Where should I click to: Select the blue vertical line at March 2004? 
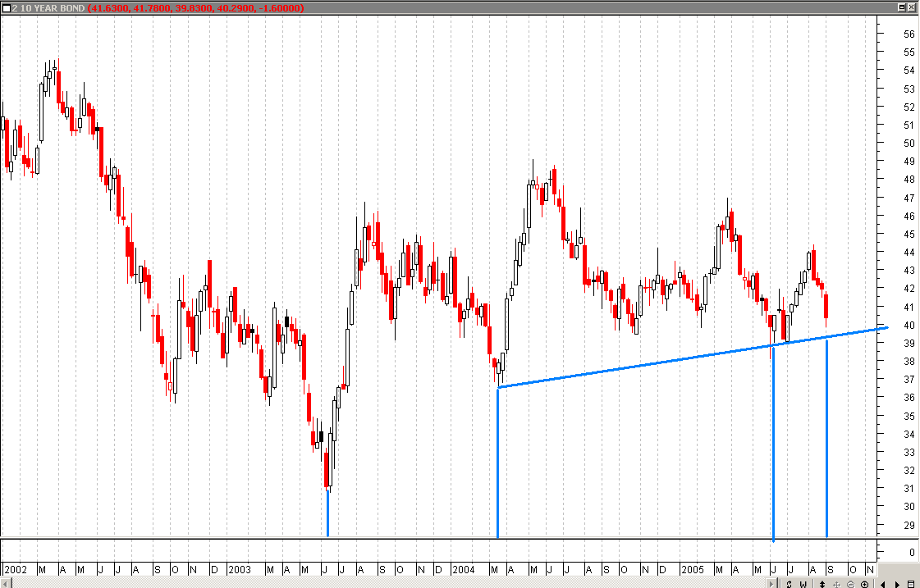(497, 462)
